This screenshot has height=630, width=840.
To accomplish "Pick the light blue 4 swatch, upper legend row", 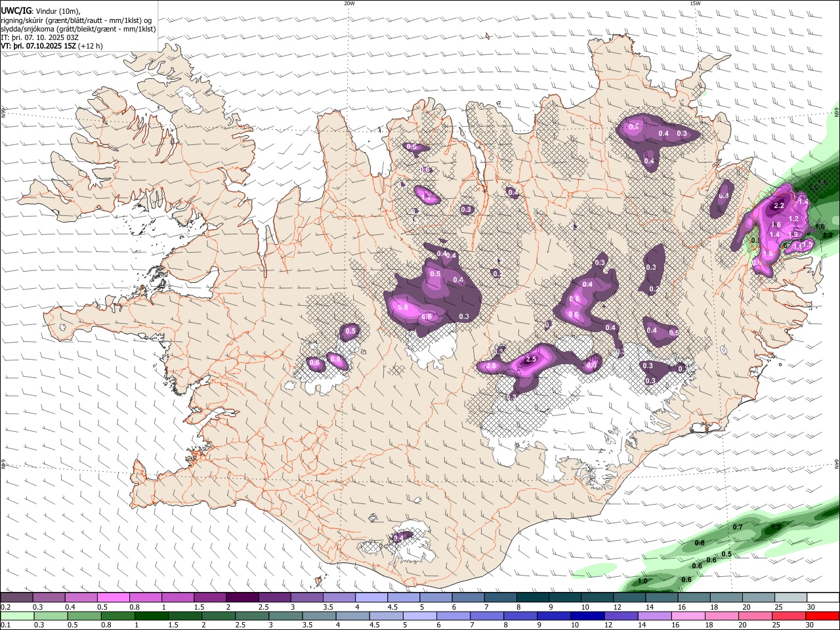I will click(371, 598).
